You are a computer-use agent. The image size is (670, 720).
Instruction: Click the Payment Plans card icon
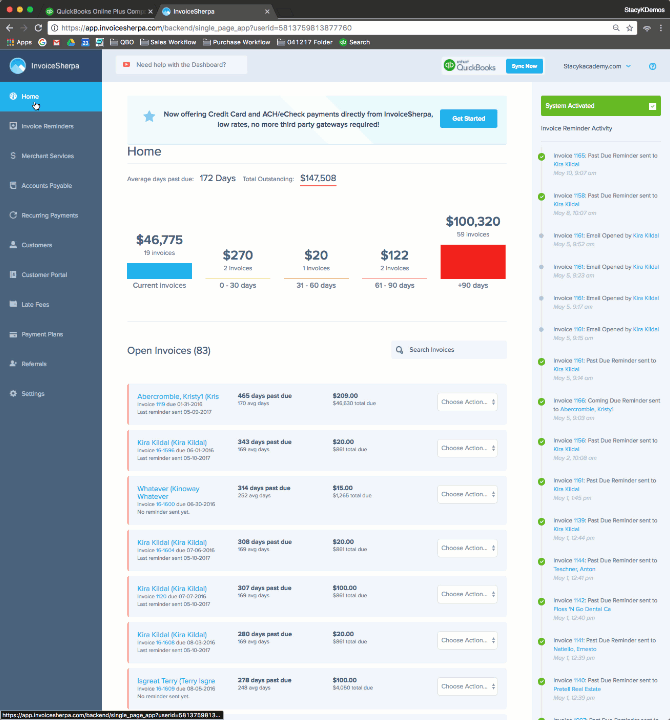pyautogui.click(x=13, y=334)
